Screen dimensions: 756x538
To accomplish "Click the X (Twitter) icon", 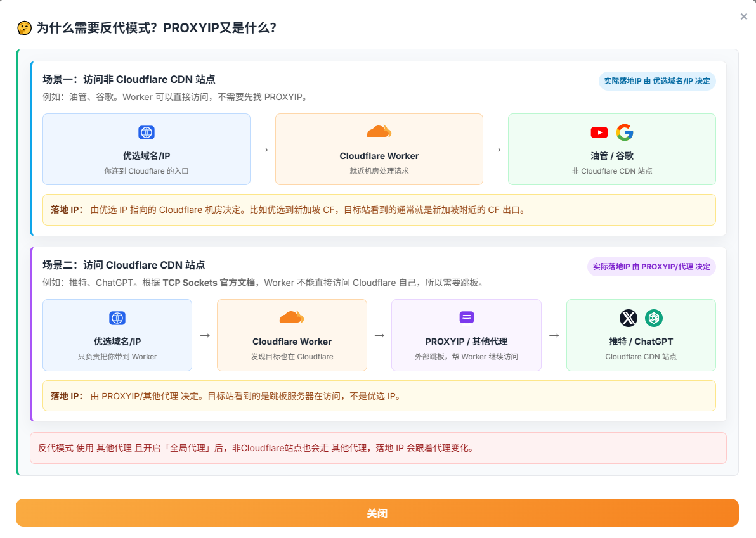I will [x=629, y=318].
